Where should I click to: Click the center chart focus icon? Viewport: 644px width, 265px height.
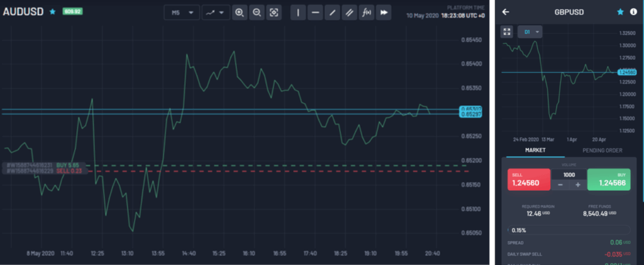click(x=274, y=13)
